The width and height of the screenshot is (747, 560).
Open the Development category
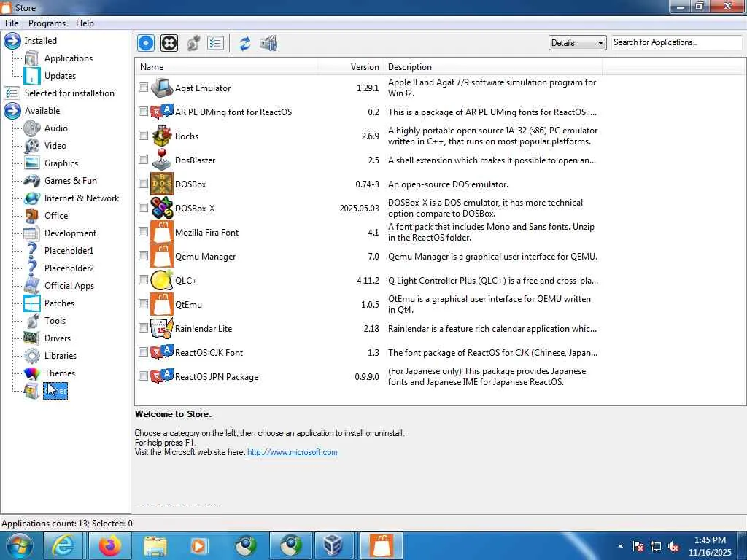pyautogui.click(x=70, y=233)
